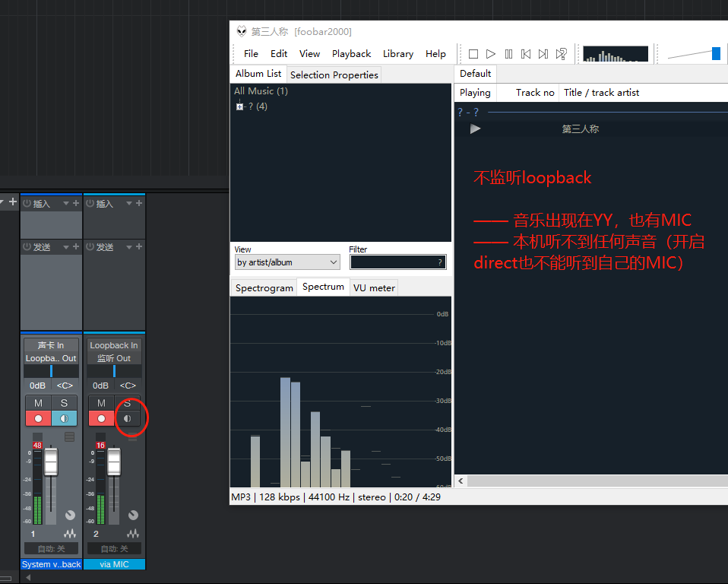Viewport: 728px width, 584px height.
Task: Open automation waveform icon on channel 2
Action: pyautogui.click(x=133, y=534)
